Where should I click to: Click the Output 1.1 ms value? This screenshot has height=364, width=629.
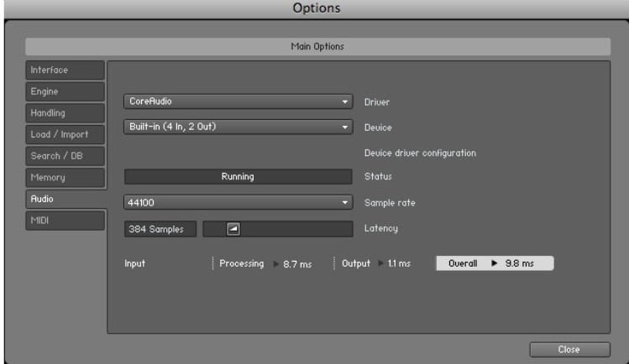tap(399, 263)
